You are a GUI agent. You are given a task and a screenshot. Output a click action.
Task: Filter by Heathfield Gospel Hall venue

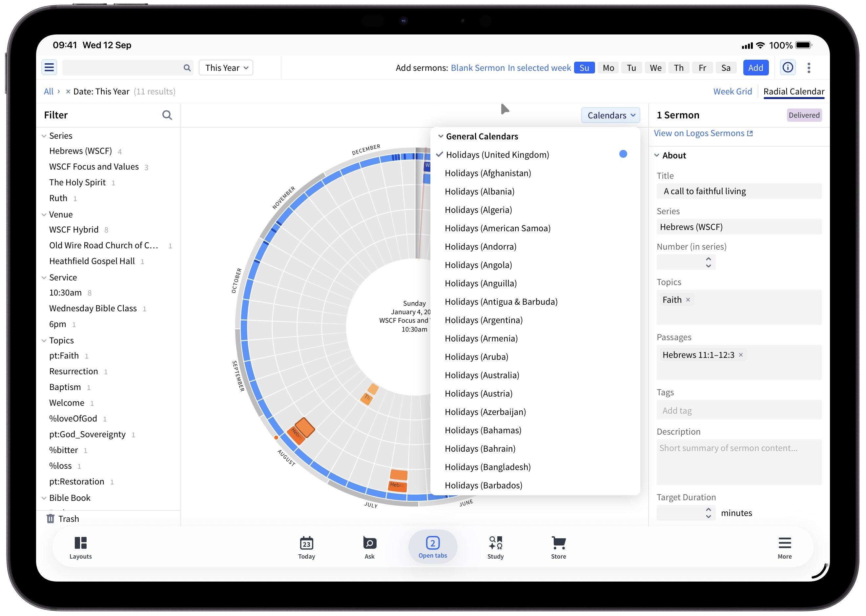[x=92, y=261]
